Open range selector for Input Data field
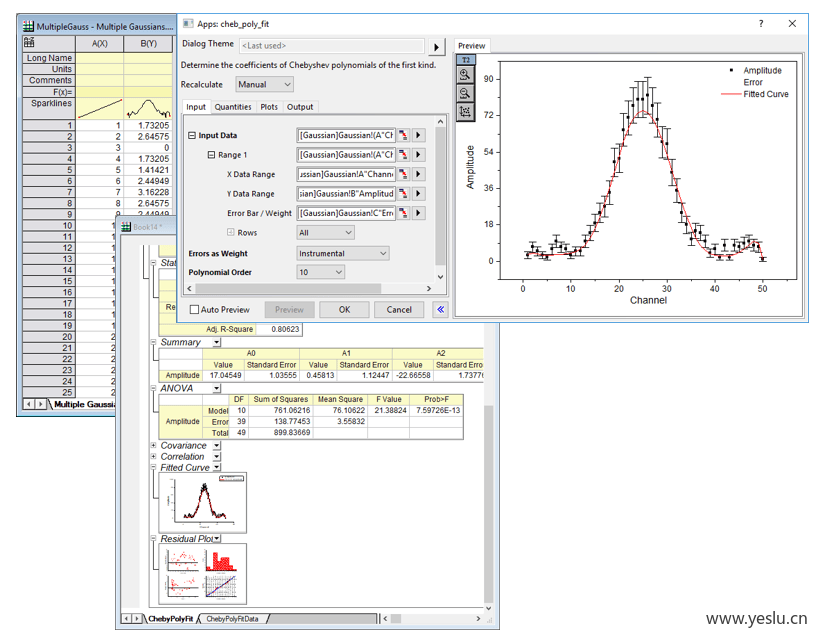Viewport: 819px width, 638px height. [x=403, y=135]
